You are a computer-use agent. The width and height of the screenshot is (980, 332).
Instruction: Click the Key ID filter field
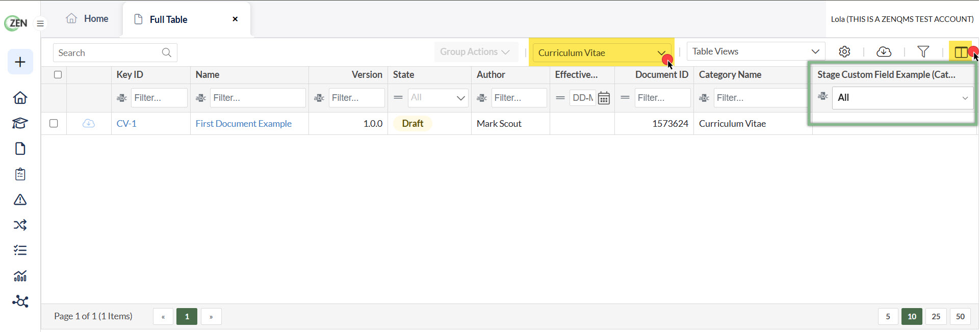tap(159, 98)
